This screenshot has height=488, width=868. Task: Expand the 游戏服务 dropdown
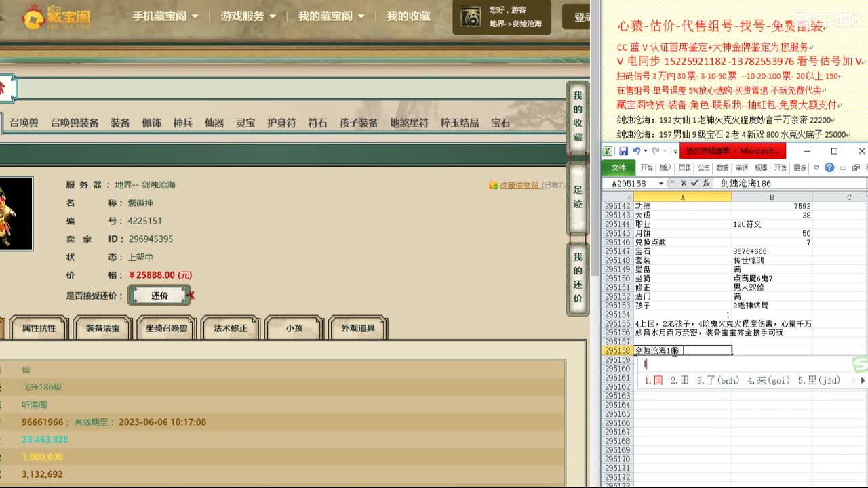click(242, 15)
